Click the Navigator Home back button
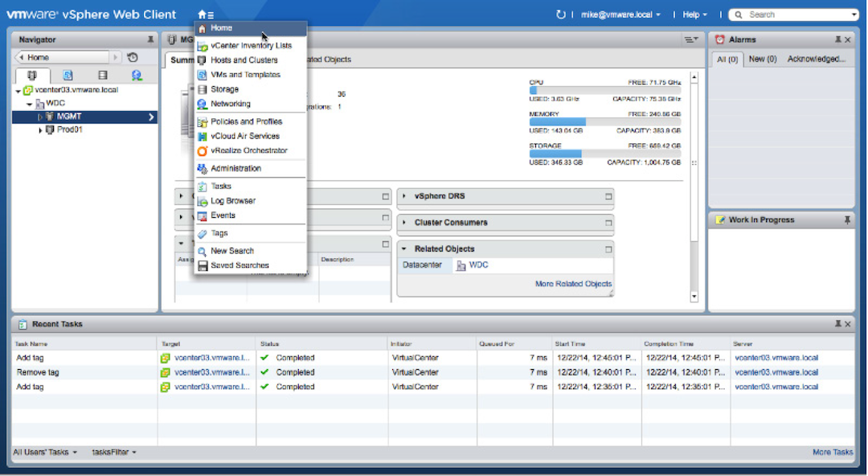Image resolution: width=868 pixels, height=476 pixels. 61,57
